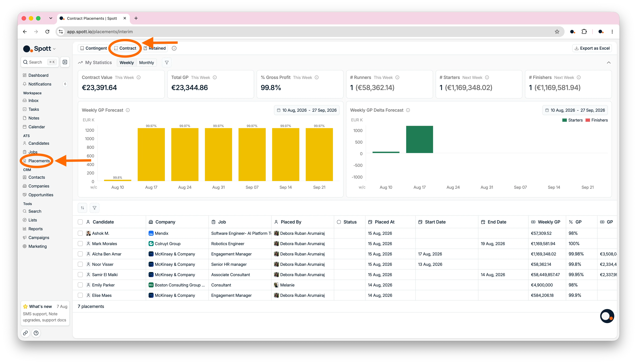Open Tasks from the sidebar

(x=34, y=109)
